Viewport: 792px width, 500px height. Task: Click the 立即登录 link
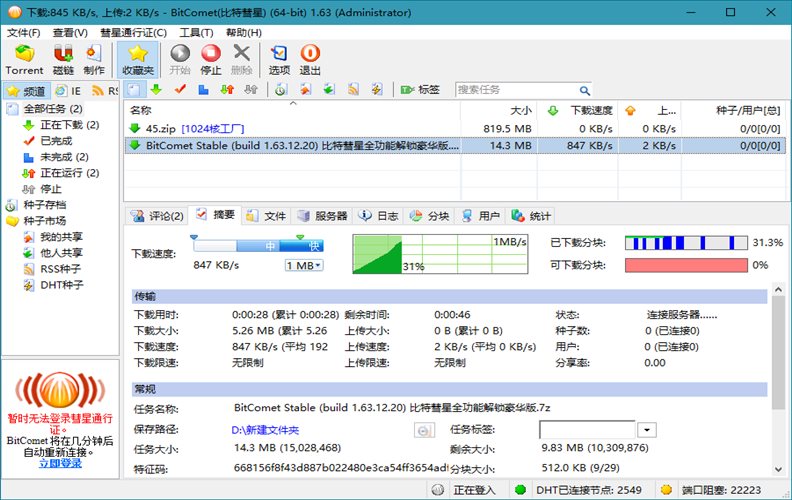click(60, 463)
